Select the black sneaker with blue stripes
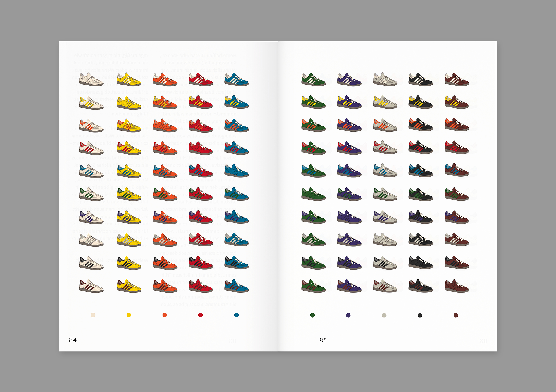 point(421,171)
